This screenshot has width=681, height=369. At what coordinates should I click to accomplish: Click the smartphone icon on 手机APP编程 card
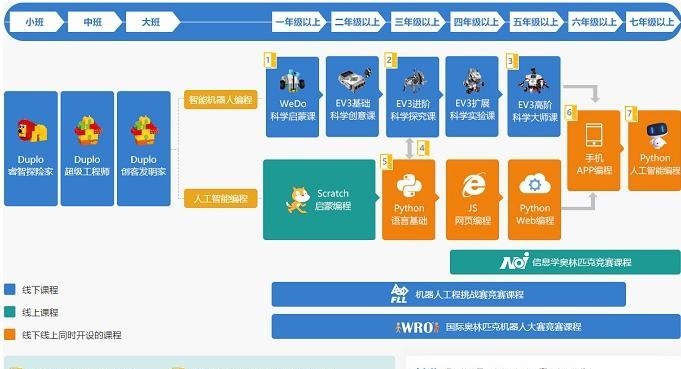(x=594, y=135)
